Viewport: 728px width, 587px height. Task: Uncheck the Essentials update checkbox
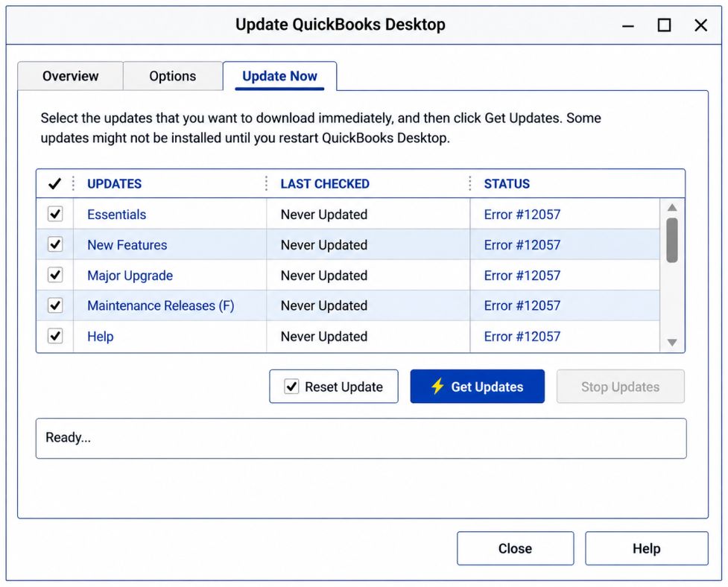(x=55, y=214)
